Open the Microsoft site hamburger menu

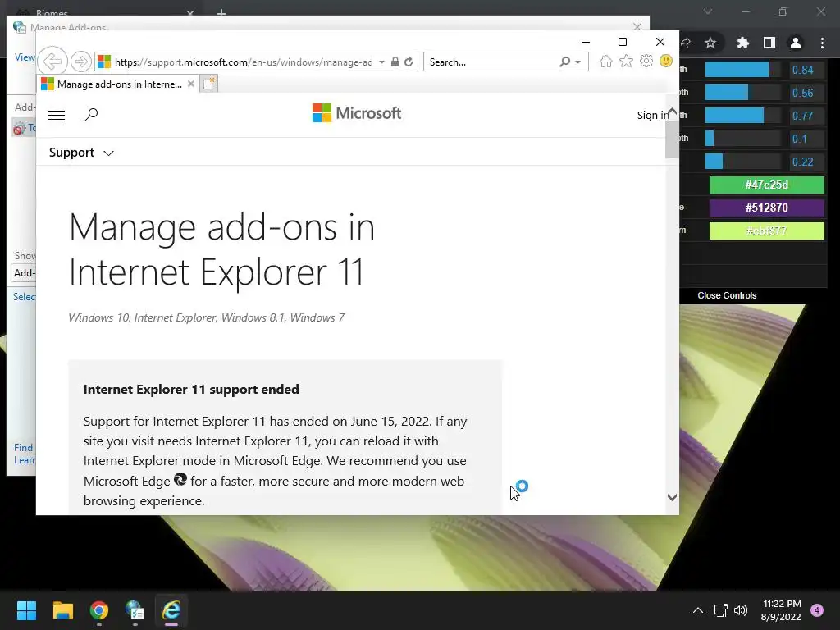57,115
